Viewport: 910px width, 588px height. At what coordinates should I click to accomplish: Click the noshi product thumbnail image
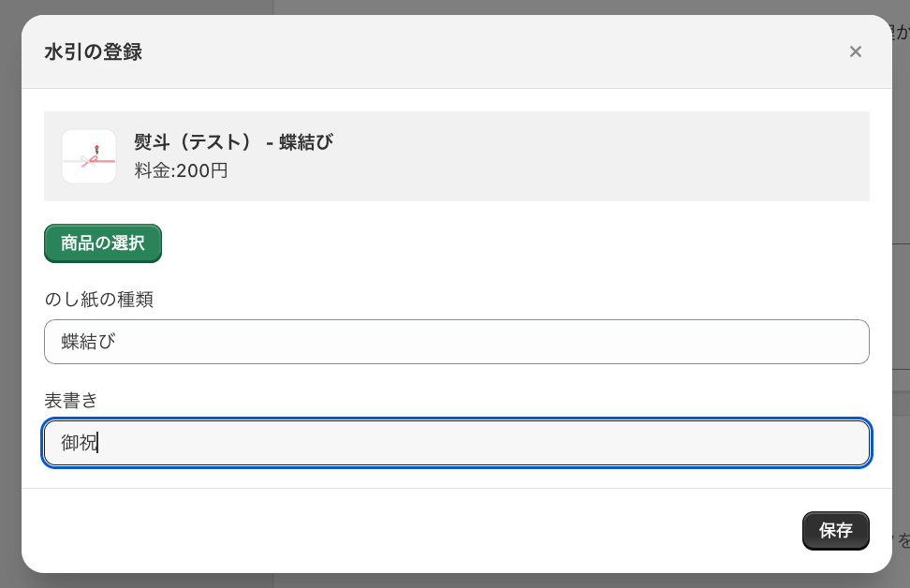tap(89, 156)
